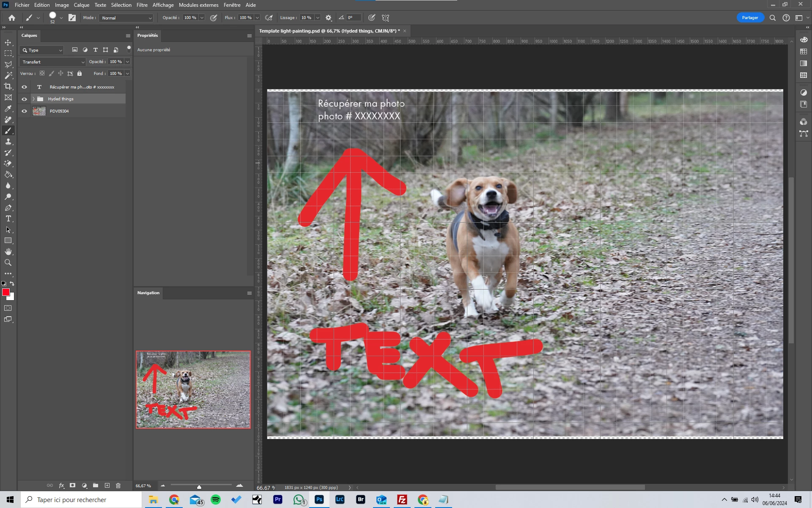Click the Partager button
This screenshot has height=508, width=812.
click(750, 18)
